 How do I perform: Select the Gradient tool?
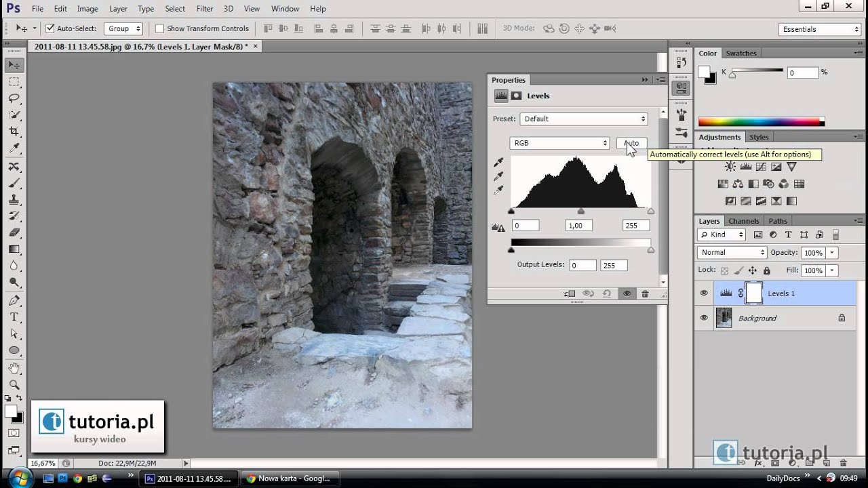[x=14, y=249]
